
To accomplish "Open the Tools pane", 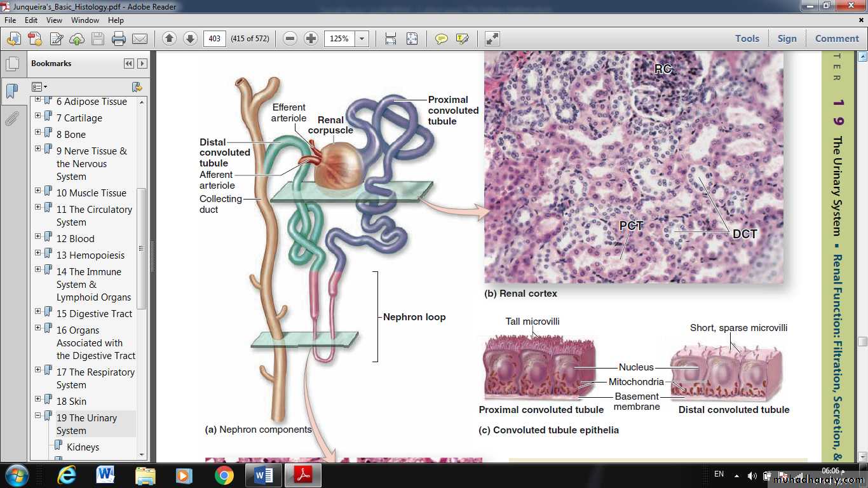I will (x=747, y=39).
